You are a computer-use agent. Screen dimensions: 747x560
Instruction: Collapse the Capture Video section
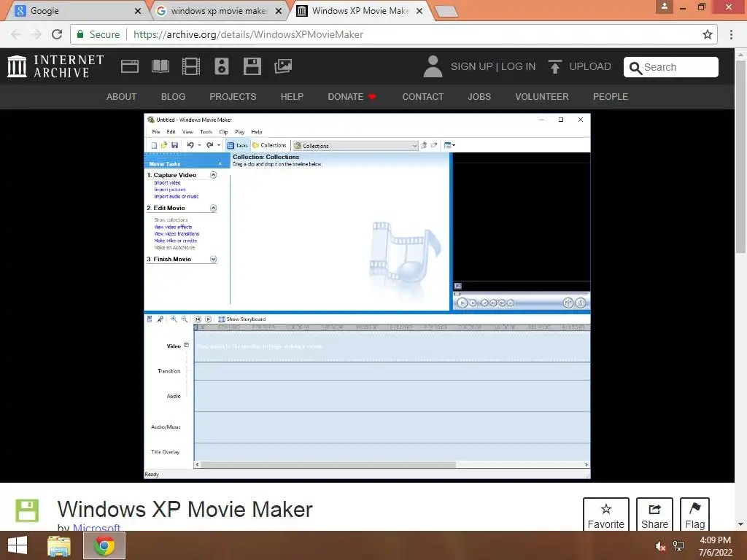(214, 175)
